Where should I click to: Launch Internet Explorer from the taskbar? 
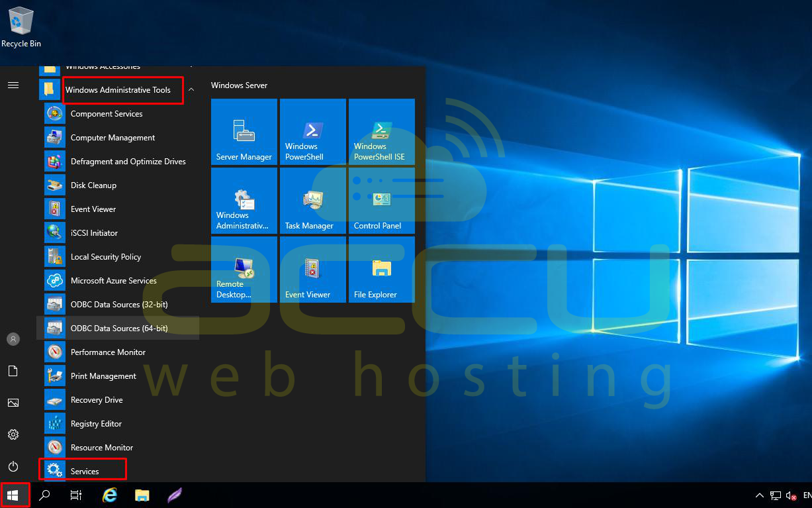pos(110,495)
